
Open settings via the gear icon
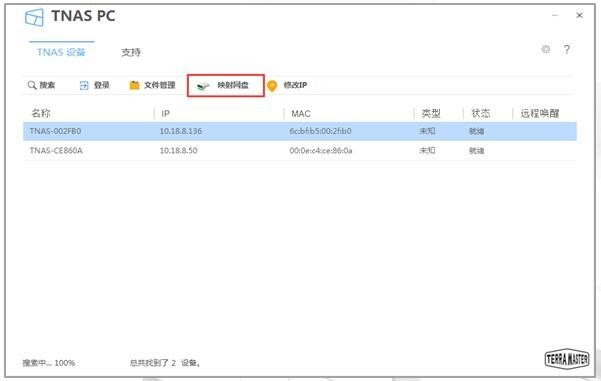tap(545, 49)
